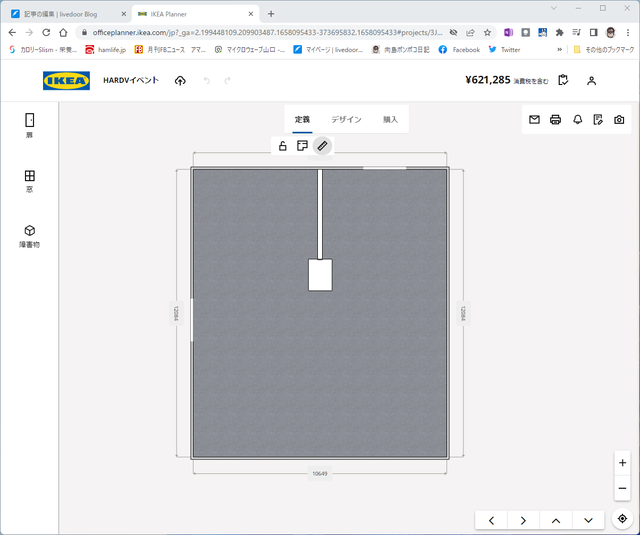Close the livedoor Blog tab

point(124,14)
